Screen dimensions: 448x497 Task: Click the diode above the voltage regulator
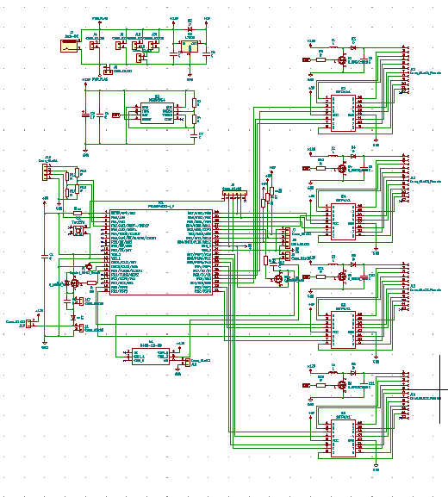click(x=190, y=30)
